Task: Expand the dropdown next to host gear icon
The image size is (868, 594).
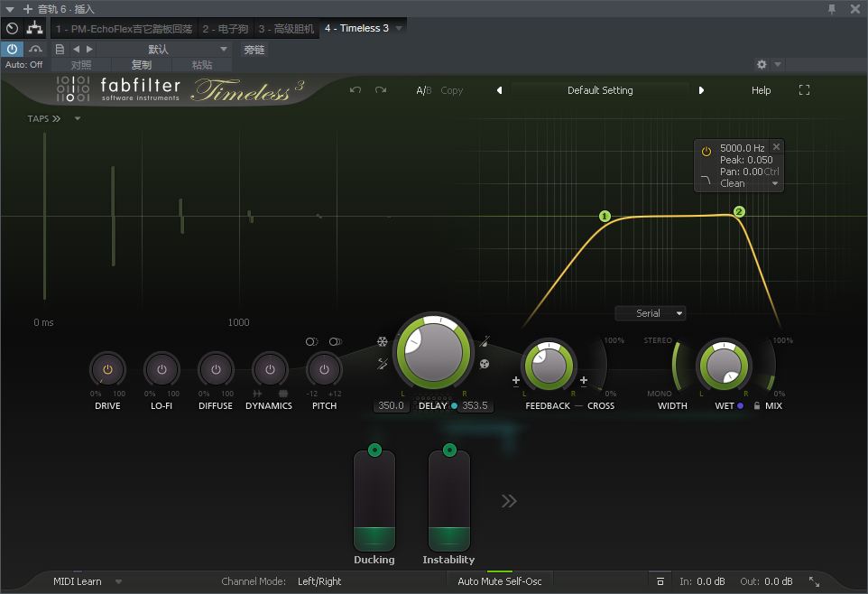Action: [x=778, y=64]
